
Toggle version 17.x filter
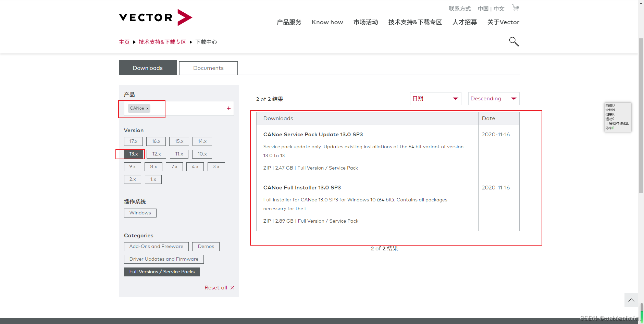(x=133, y=141)
